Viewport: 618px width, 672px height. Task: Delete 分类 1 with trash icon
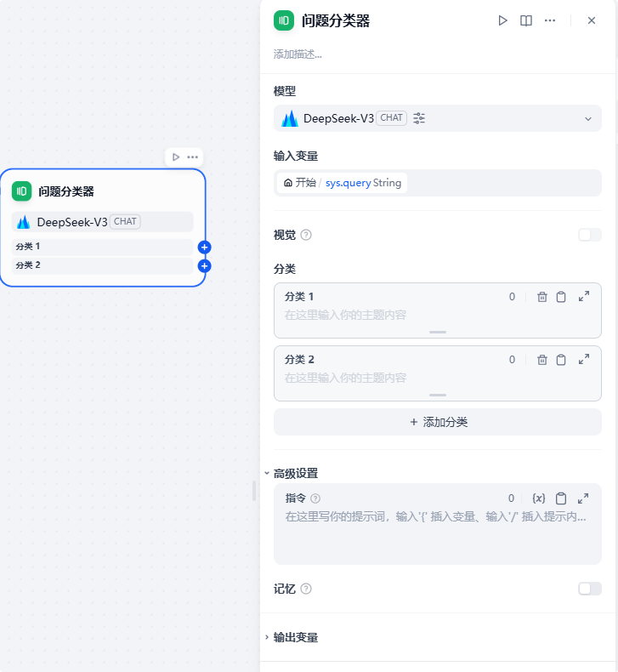coord(542,297)
